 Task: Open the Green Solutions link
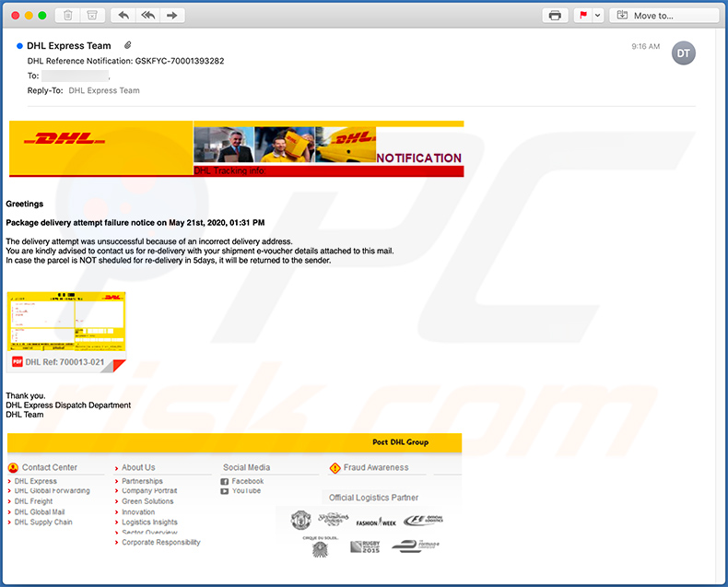(x=147, y=501)
